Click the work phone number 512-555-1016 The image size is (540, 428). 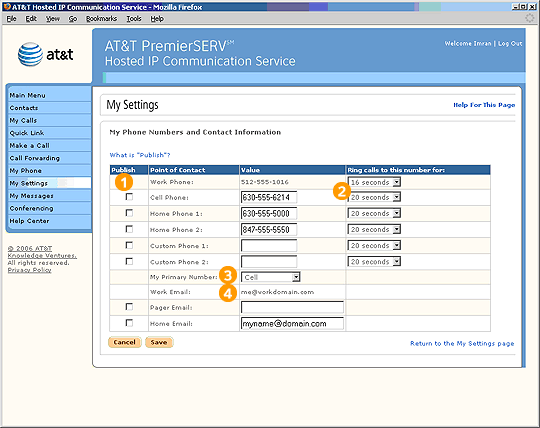click(x=265, y=182)
